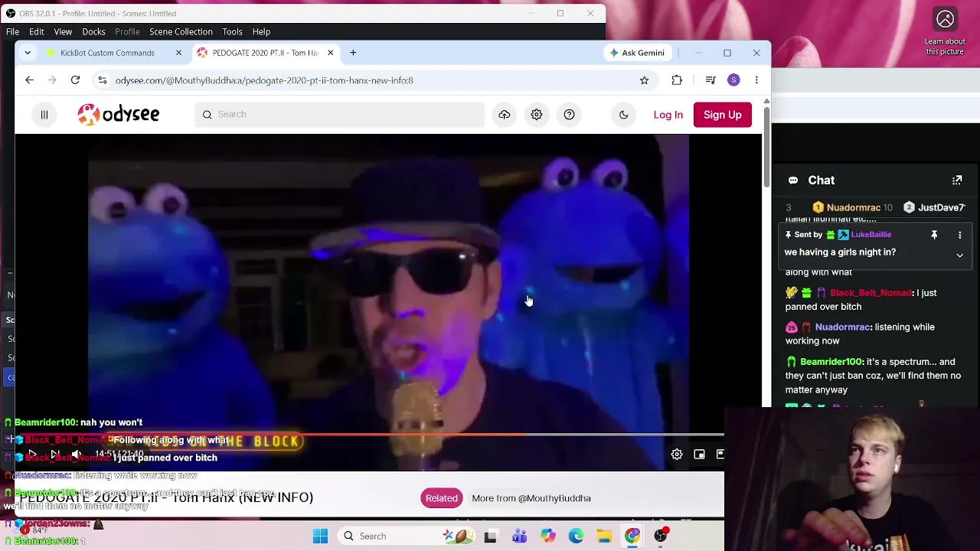Unpin the pinned chat message
The image size is (980, 551).
934,235
